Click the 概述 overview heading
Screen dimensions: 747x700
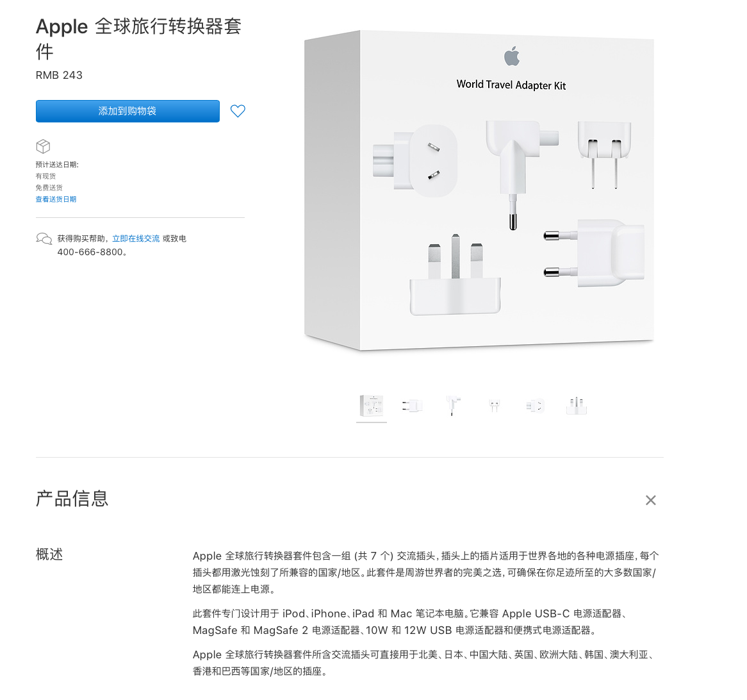click(x=49, y=554)
